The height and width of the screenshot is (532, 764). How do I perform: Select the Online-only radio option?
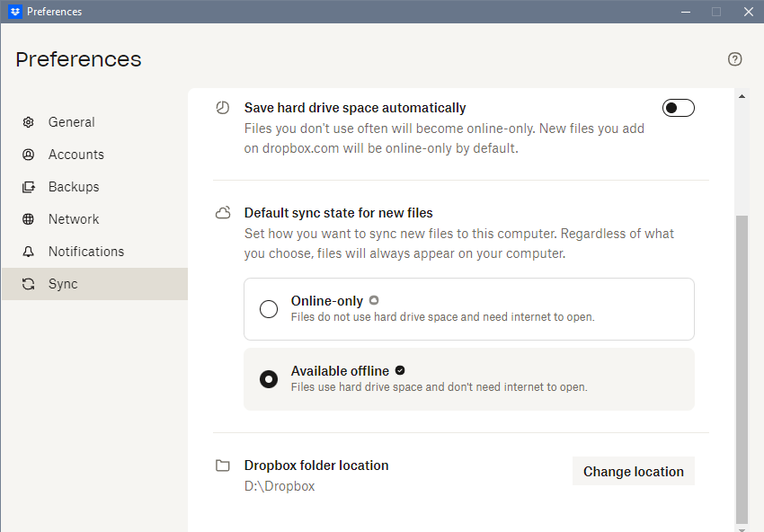point(269,309)
